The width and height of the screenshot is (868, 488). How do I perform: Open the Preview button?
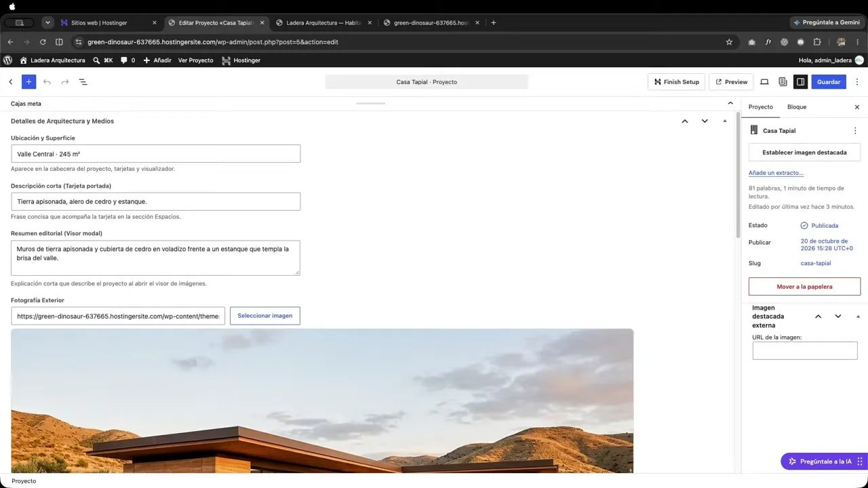point(731,82)
